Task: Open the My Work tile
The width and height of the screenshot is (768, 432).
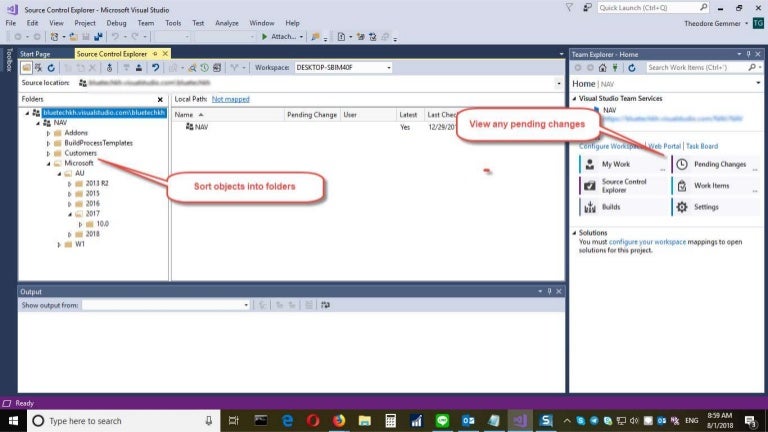Action: tap(615, 164)
